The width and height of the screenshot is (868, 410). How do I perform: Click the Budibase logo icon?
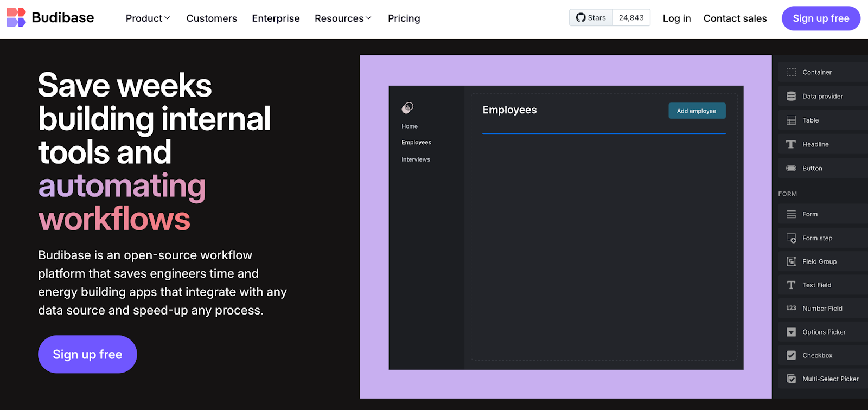[x=16, y=17]
